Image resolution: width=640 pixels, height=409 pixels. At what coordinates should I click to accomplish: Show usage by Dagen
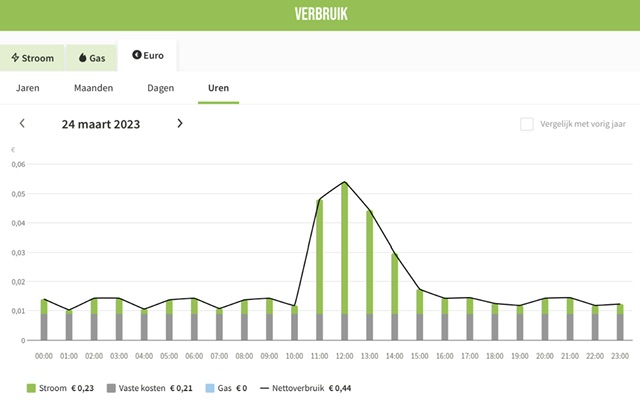pyautogui.click(x=160, y=88)
